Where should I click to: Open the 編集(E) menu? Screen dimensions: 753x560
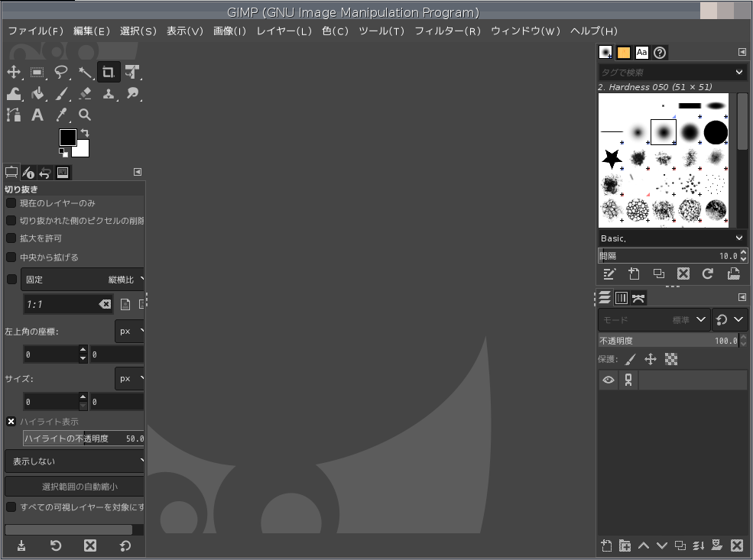[x=91, y=31]
